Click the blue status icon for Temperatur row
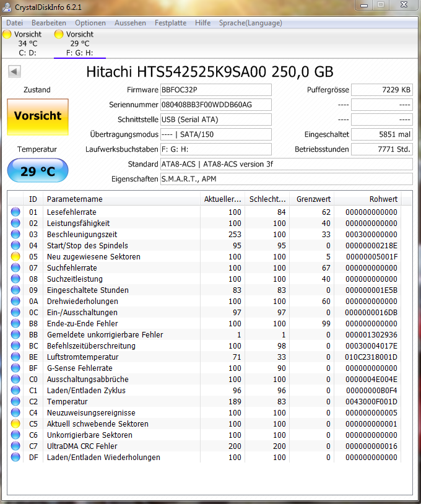Viewport: 421px width, 504px height. [x=15, y=401]
